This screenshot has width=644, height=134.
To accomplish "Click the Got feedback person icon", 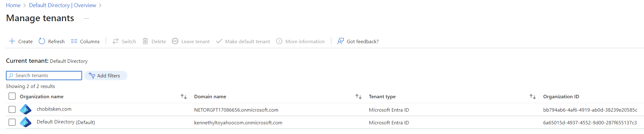I will click(x=341, y=41).
